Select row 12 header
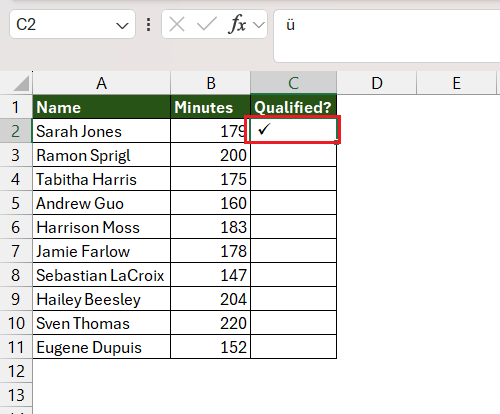The width and height of the screenshot is (500, 414). point(16,371)
